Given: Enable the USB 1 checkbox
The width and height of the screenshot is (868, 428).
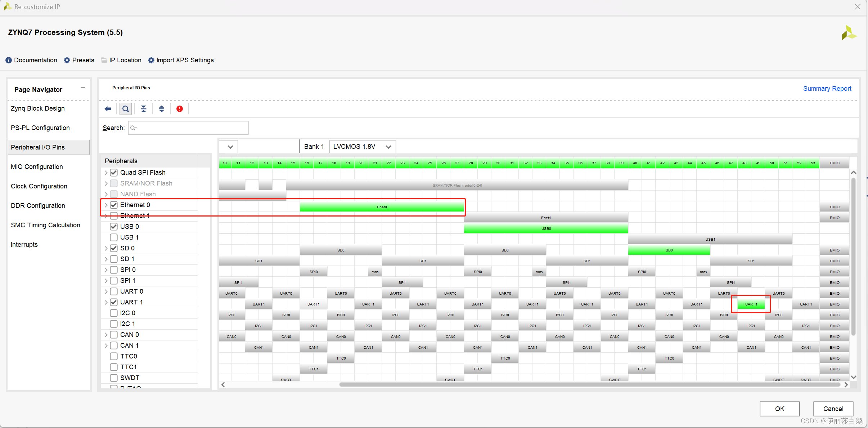Looking at the screenshot, I should pyautogui.click(x=114, y=237).
